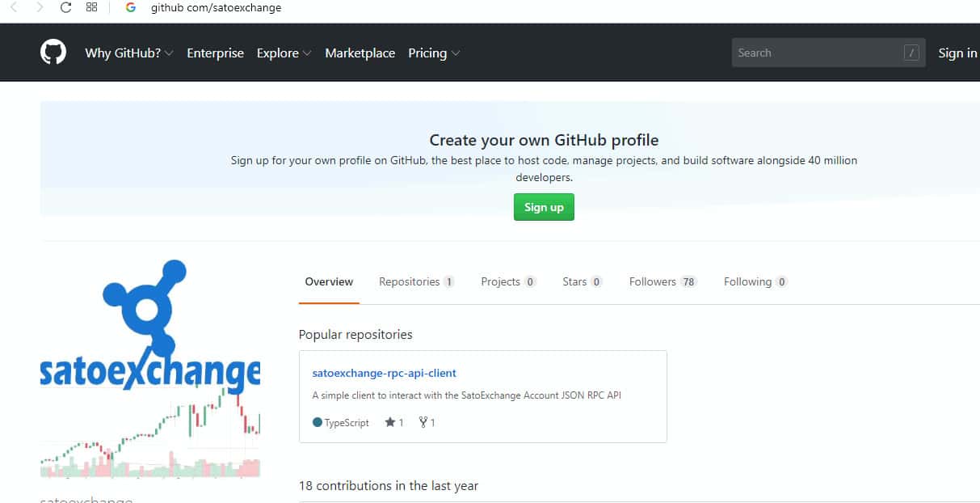Open the satoexchange-rpc-api-client repository link
The width and height of the screenshot is (980, 503).
pyautogui.click(x=384, y=373)
